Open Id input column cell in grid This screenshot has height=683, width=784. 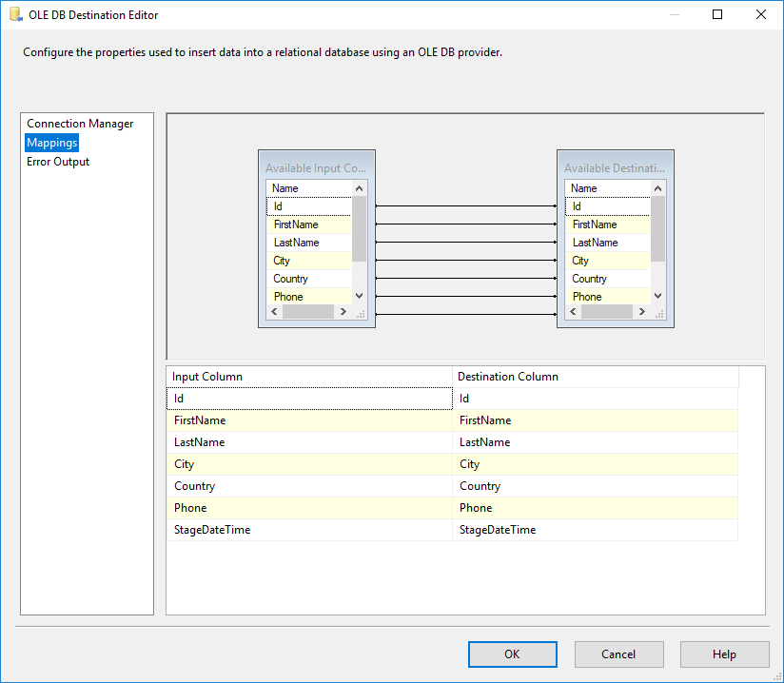pos(309,399)
